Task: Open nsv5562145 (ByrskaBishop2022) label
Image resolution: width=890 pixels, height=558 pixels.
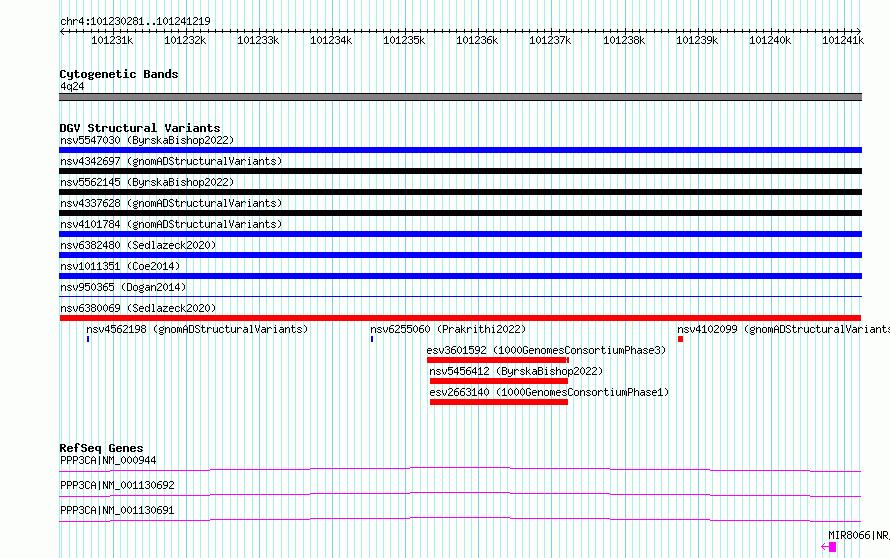Action: coord(147,182)
